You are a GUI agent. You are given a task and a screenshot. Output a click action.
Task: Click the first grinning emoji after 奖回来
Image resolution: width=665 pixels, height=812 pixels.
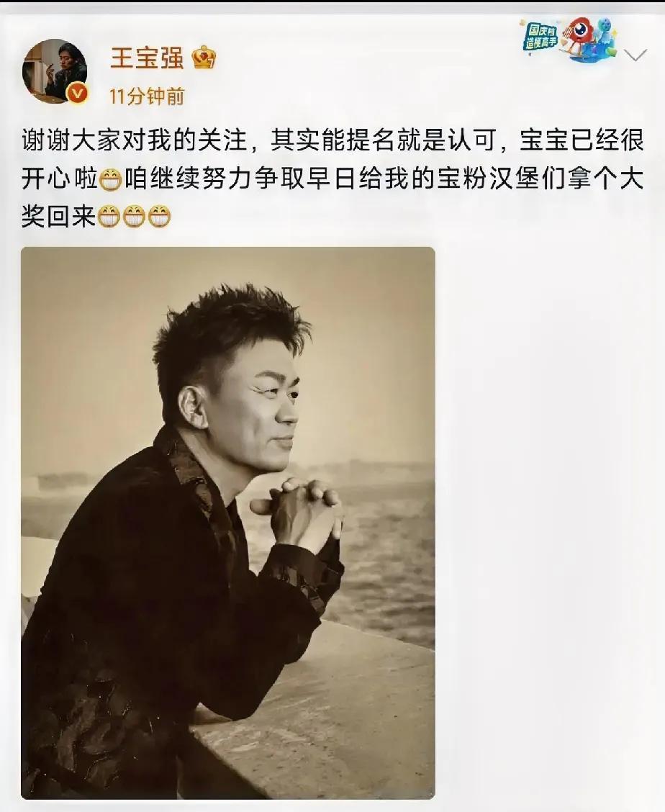coord(109,217)
